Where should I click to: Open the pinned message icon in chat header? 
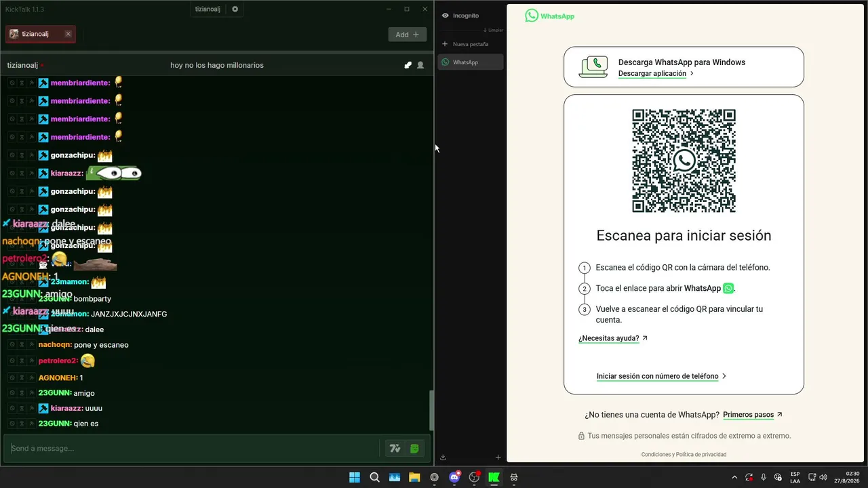coord(408,65)
